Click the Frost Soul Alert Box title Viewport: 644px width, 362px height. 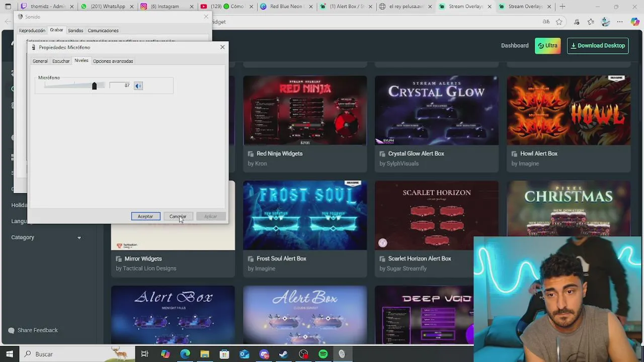[281, 258]
